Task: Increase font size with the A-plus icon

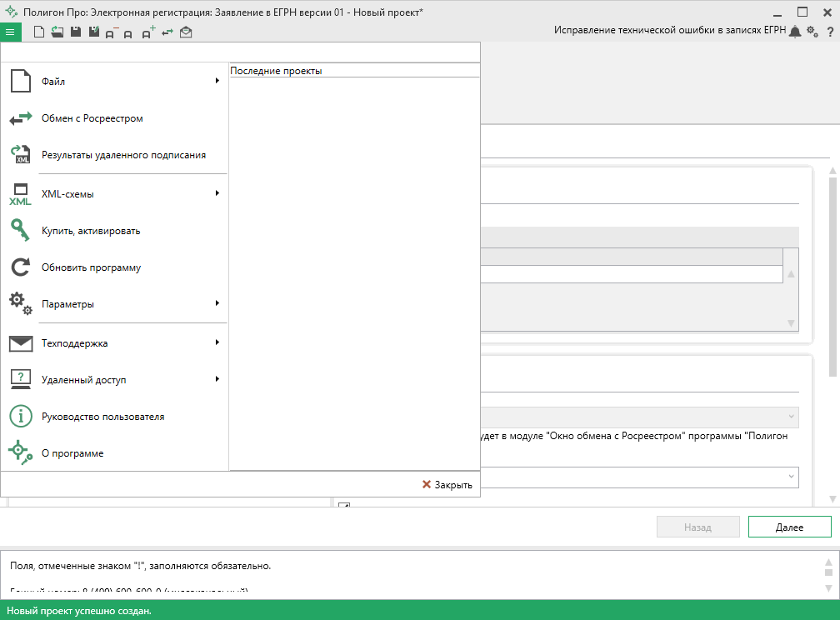Action: [148, 32]
